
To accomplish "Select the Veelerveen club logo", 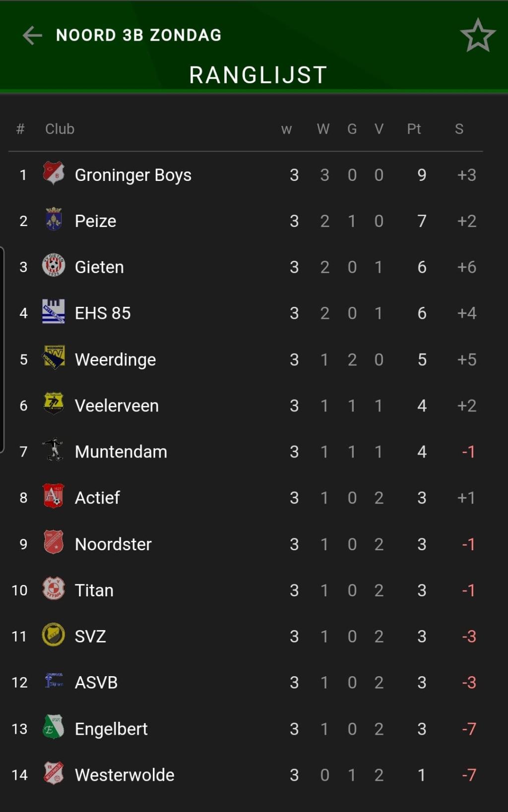I will coord(54,404).
